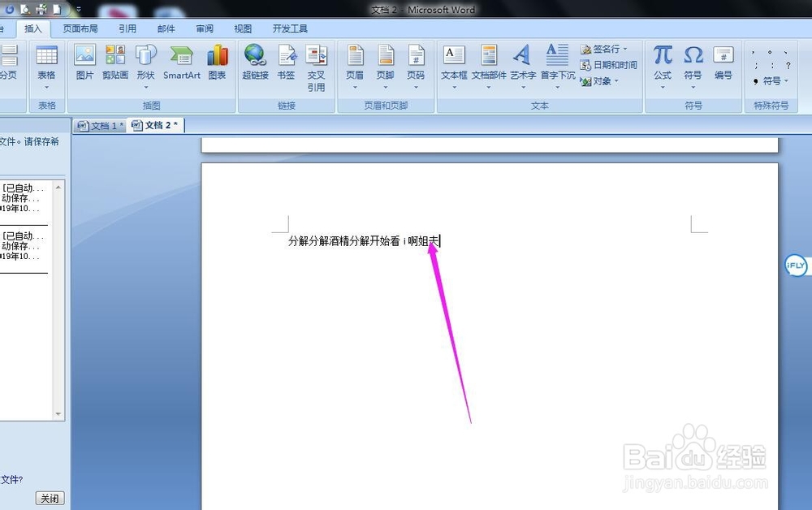Create a new blank document from quick access
Image resolution: width=812 pixels, height=510 pixels.
(58, 9)
